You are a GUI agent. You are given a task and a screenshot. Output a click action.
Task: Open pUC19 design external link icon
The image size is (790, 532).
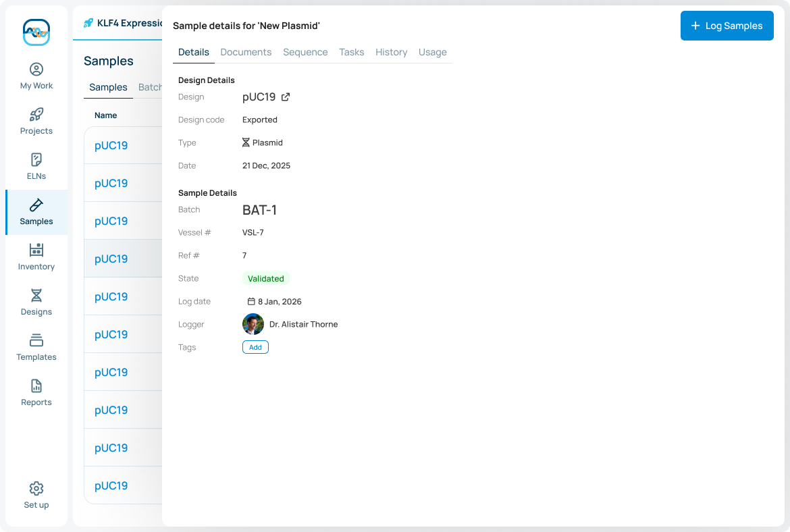pos(286,97)
